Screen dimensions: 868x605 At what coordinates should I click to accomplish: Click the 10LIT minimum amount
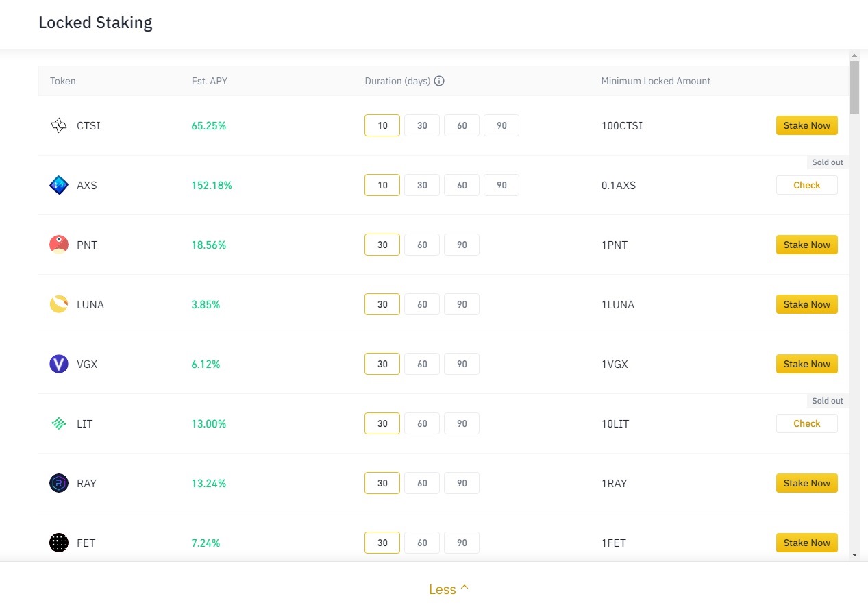coord(615,423)
